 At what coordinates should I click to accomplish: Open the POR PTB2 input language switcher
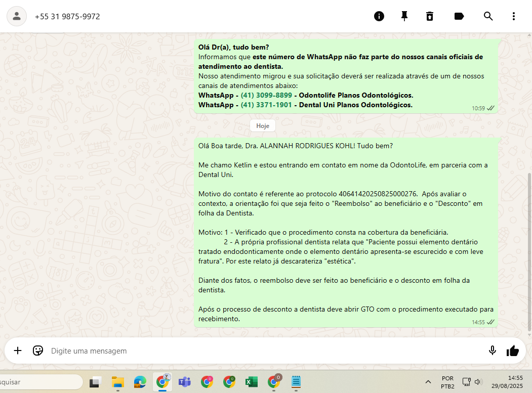click(x=447, y=382)
